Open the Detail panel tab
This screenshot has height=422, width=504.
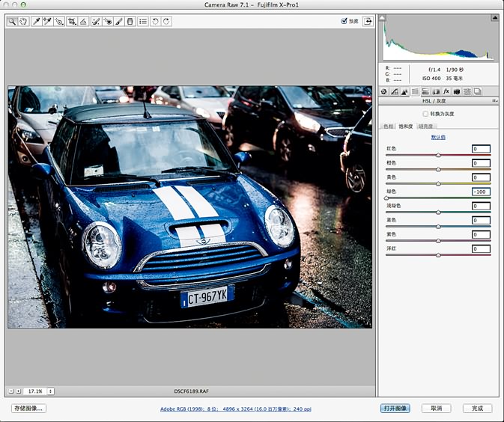pos(404,92)
